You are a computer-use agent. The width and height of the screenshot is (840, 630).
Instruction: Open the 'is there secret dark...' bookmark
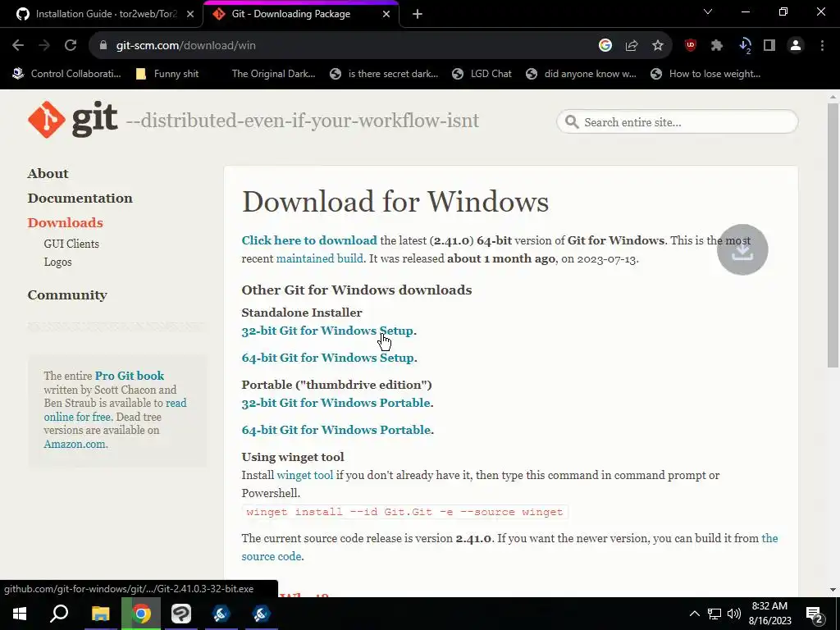point(384,74)
